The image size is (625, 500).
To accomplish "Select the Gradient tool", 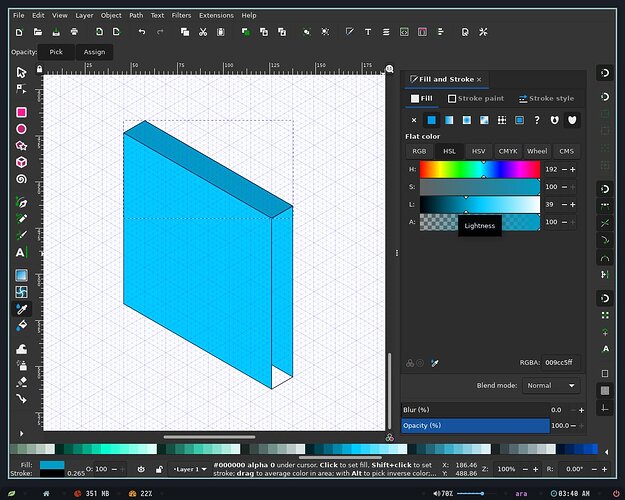I will pos(22,275).
